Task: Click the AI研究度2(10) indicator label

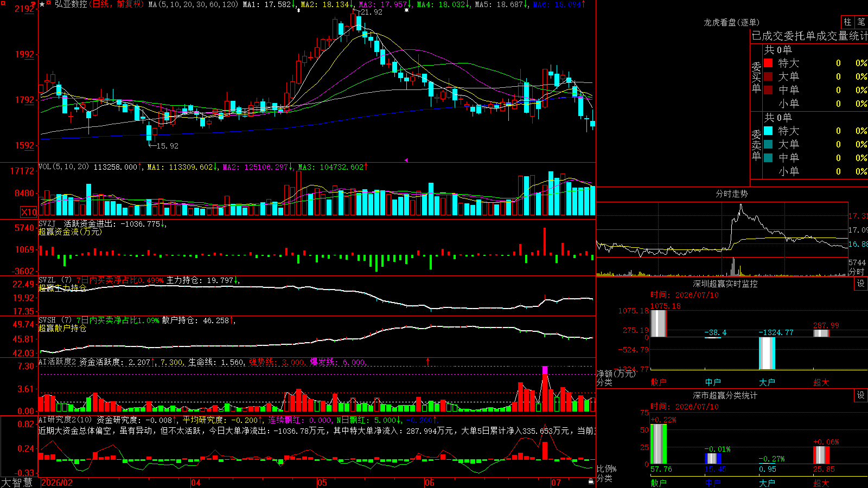Action: (x=65, y=420)
